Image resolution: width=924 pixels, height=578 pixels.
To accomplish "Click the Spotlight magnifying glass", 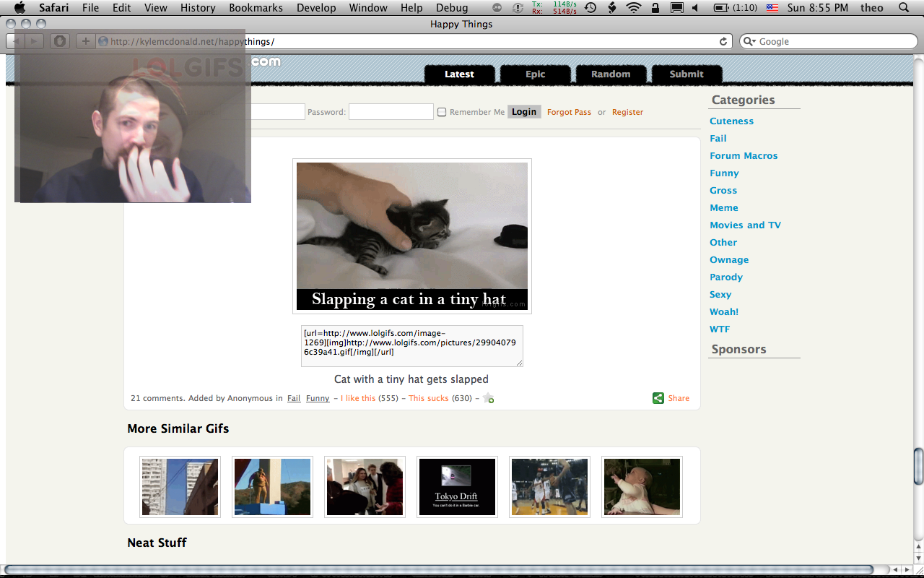I will (x=904, y=8).
